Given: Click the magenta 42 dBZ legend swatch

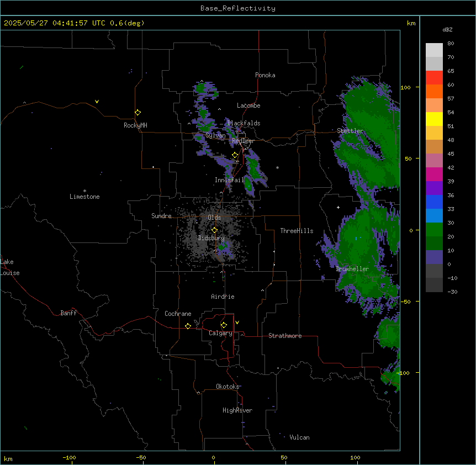Looking at the screenshot, I should click(x=434, y=174).
